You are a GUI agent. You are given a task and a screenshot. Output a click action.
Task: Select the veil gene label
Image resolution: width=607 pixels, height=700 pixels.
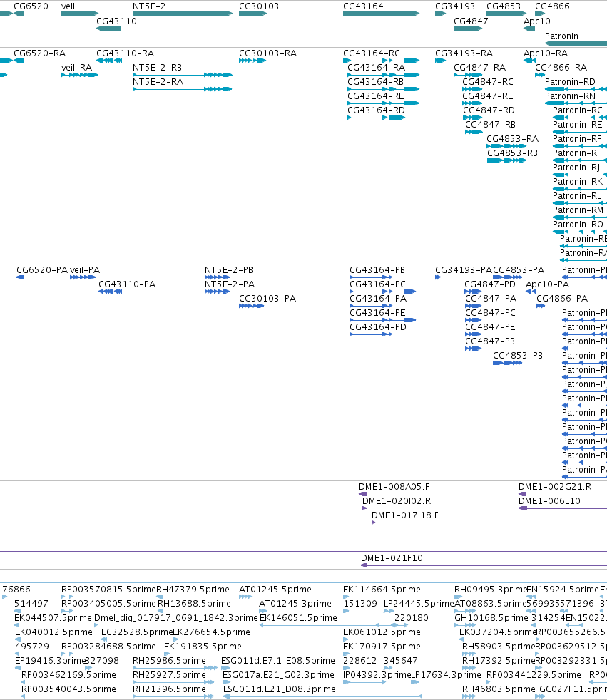pyautogui.click(x=68, y=6)
